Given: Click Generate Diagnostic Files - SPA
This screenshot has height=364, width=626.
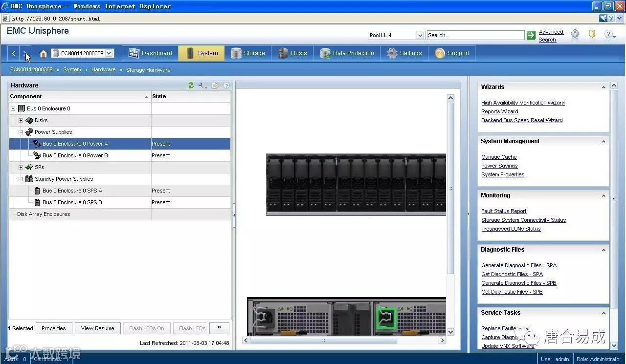Looking at the screenshot, I should 519,265.
